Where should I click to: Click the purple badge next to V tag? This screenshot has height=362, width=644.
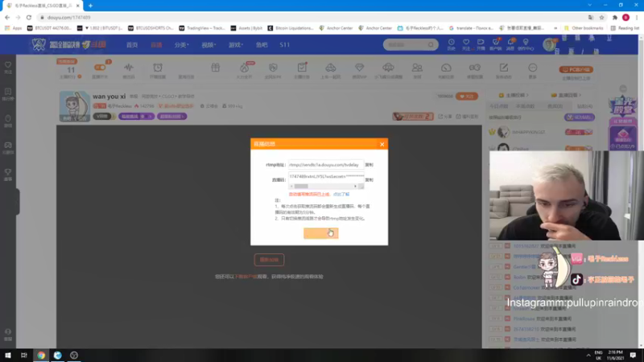click(x=136, y=117)
